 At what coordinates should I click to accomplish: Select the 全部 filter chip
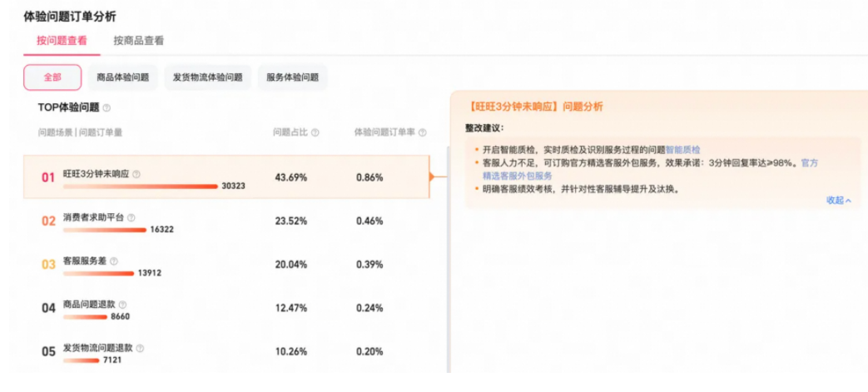coord(52,77)
